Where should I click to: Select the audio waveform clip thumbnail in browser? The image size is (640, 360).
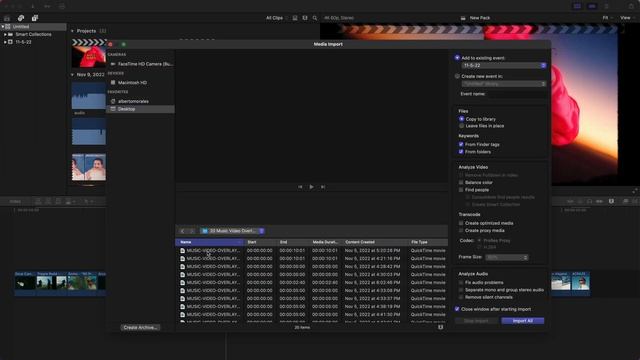pyautogui.click(x=89, y=96)
